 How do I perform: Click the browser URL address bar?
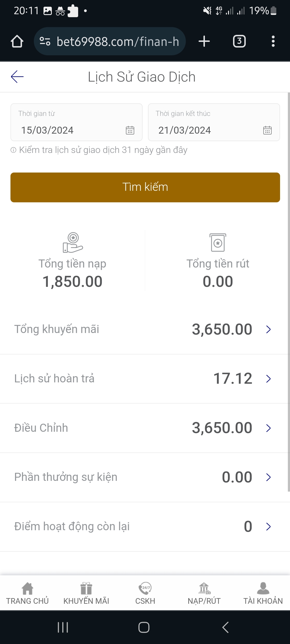[118, 42]
